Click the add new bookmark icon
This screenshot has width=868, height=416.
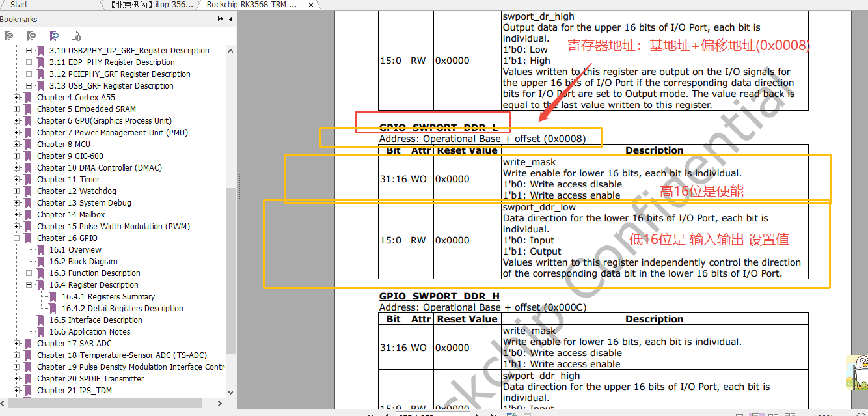(31, 36)
